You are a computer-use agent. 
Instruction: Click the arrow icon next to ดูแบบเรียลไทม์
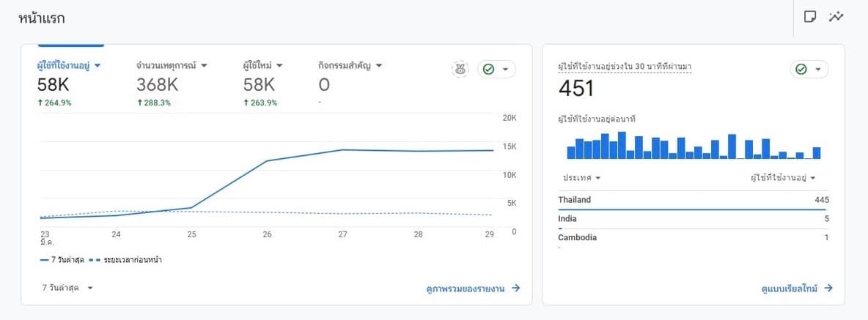click(828, 289)
